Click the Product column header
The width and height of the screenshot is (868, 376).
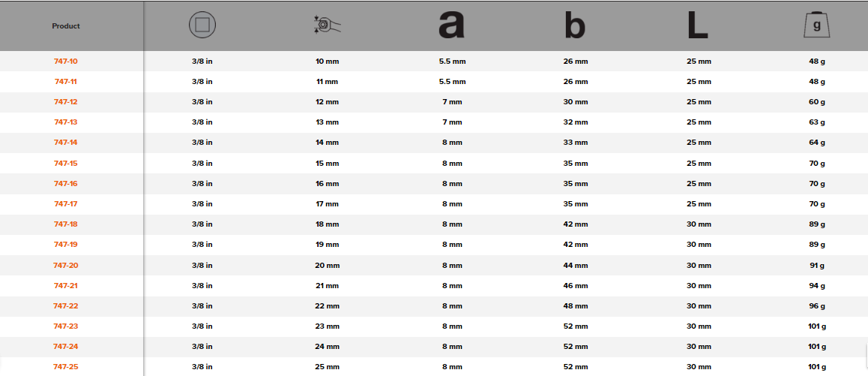[66, 26]
